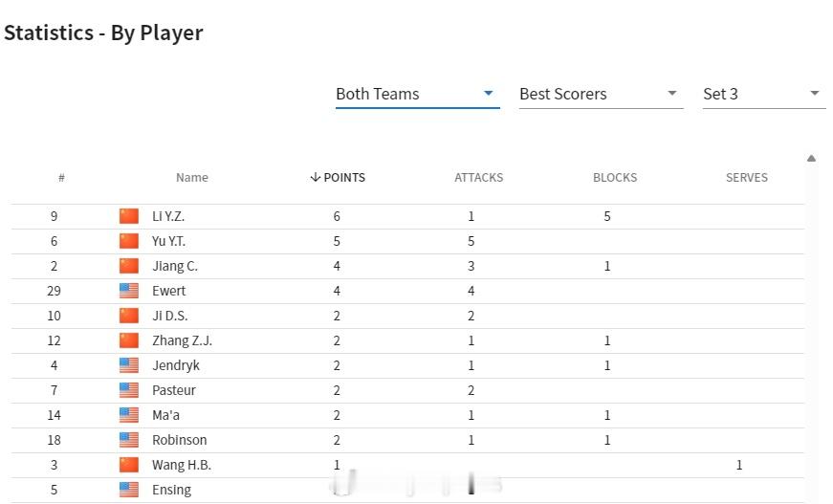The image size is (833, 504).
Task: Open the Best Scorers dropdown
Action: click(x=601, y=94)
